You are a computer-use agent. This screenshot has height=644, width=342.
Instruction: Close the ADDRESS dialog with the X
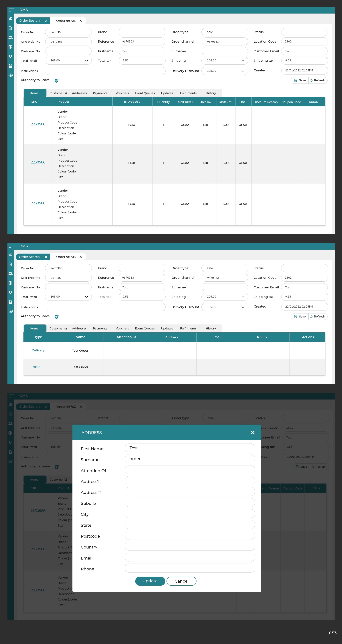click(x=253, y=433)
